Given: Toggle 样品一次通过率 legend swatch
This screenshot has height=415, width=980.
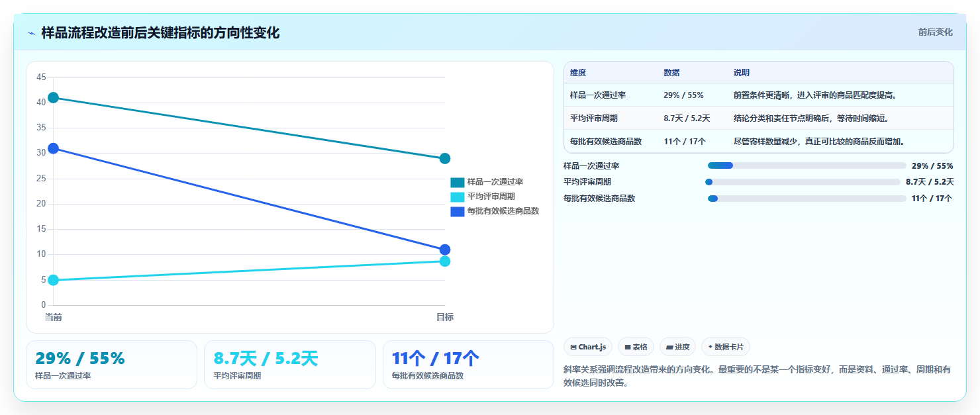Looking at the screenshot, I should coord(457,182).
